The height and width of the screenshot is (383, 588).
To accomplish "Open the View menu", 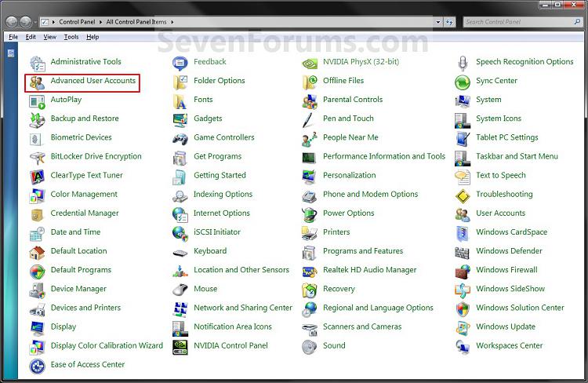I will pos(49,37).
